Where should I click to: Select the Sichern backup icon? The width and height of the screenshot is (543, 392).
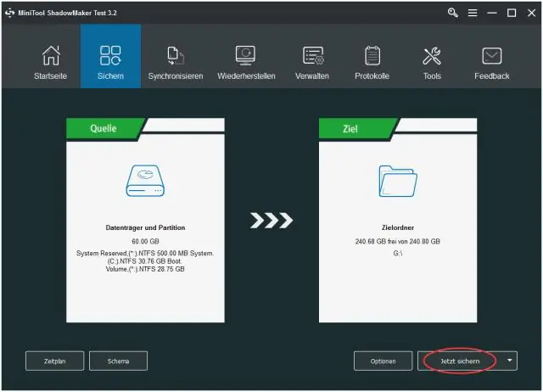[x=110, y=55]
